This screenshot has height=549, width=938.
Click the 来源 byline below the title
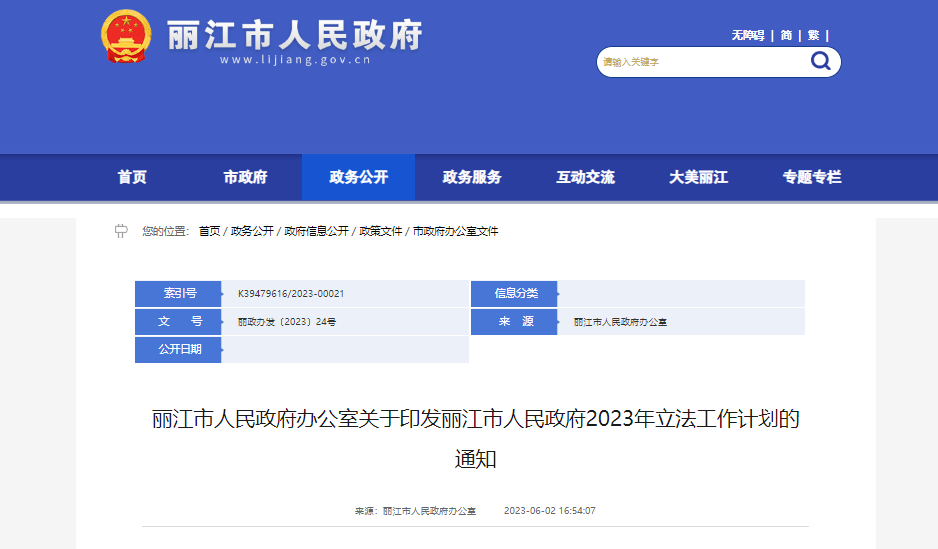pyautogui.click(x=415, y=511)
